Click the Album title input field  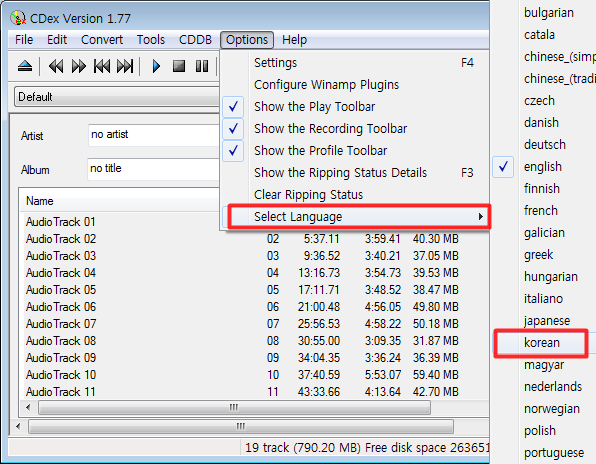click(x=154, y=169)
